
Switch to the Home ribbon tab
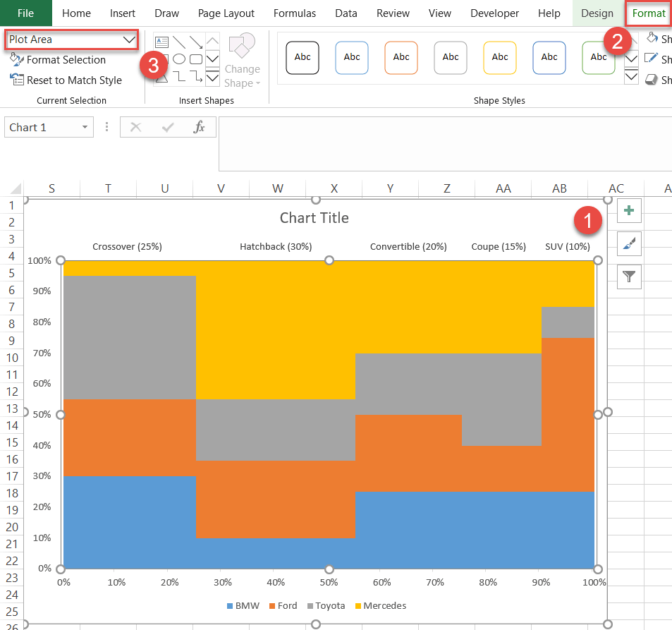pos(76,13)
